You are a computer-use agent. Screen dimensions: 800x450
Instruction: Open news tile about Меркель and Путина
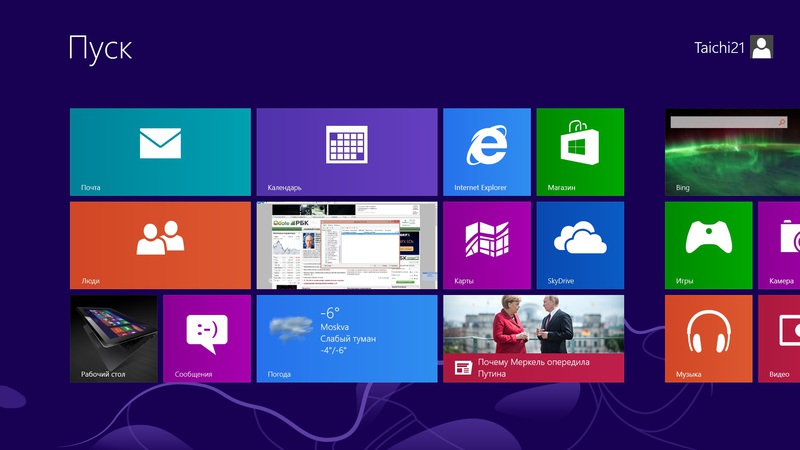pyautogui.click(x=534, y=339)
